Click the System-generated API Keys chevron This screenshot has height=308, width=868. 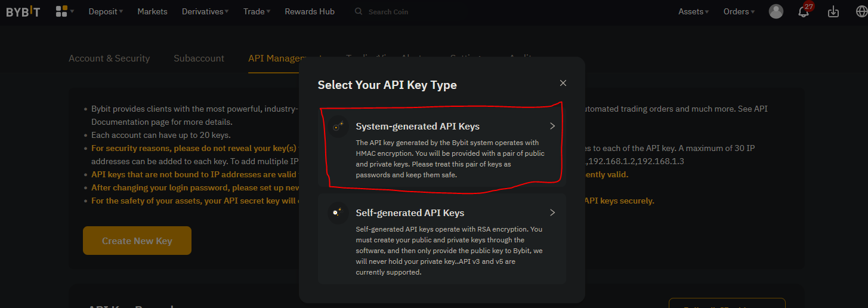(552, 126)
